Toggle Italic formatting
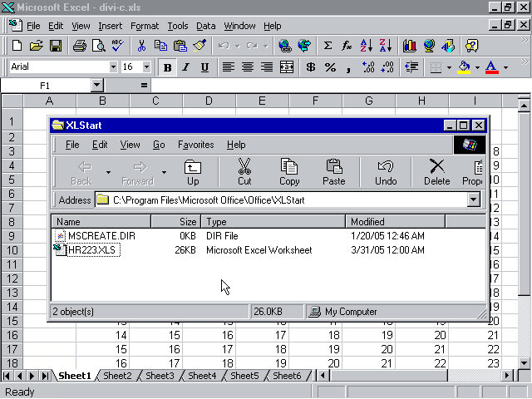 (185, 67)
